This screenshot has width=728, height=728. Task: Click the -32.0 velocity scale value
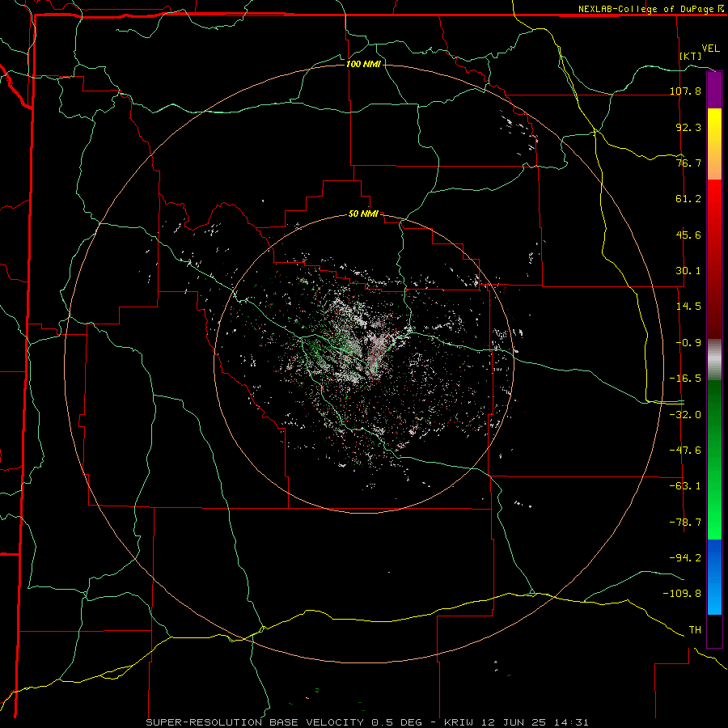[x=686, y=415]
